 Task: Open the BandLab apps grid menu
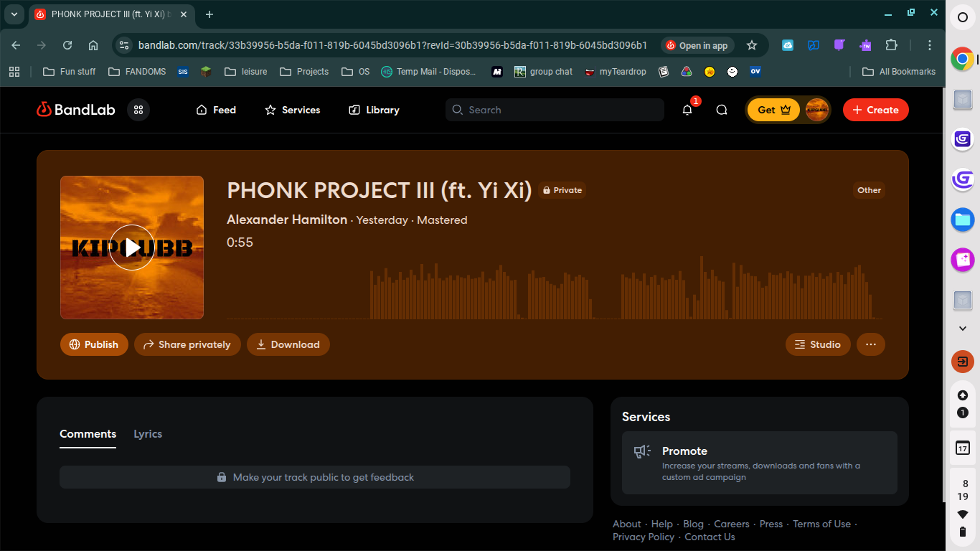(138, 110)
